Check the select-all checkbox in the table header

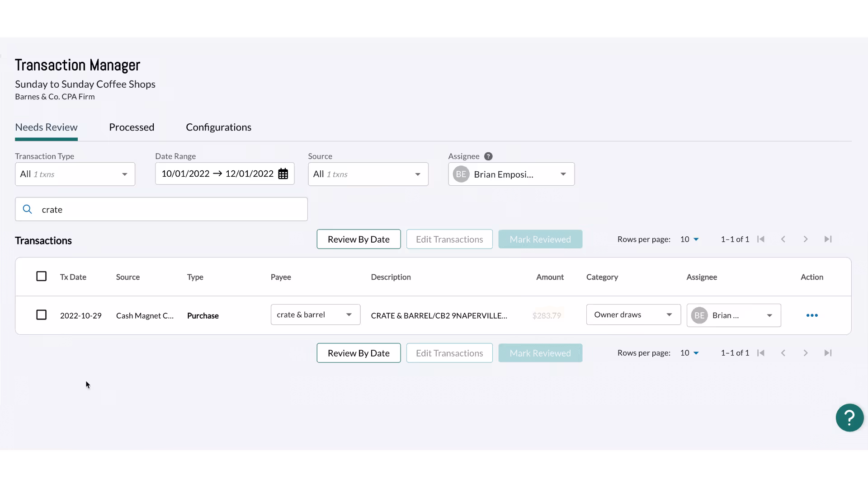point(41,276)
